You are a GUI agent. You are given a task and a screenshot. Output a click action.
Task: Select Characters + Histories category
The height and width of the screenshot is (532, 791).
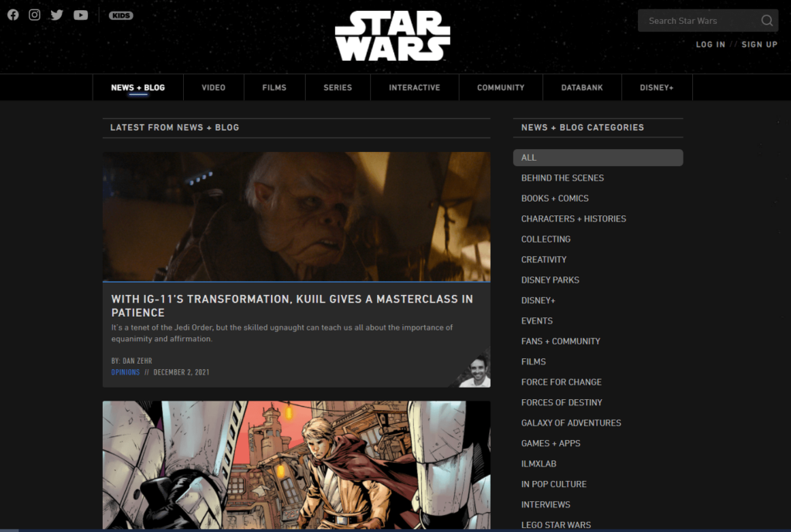point(573,219)
